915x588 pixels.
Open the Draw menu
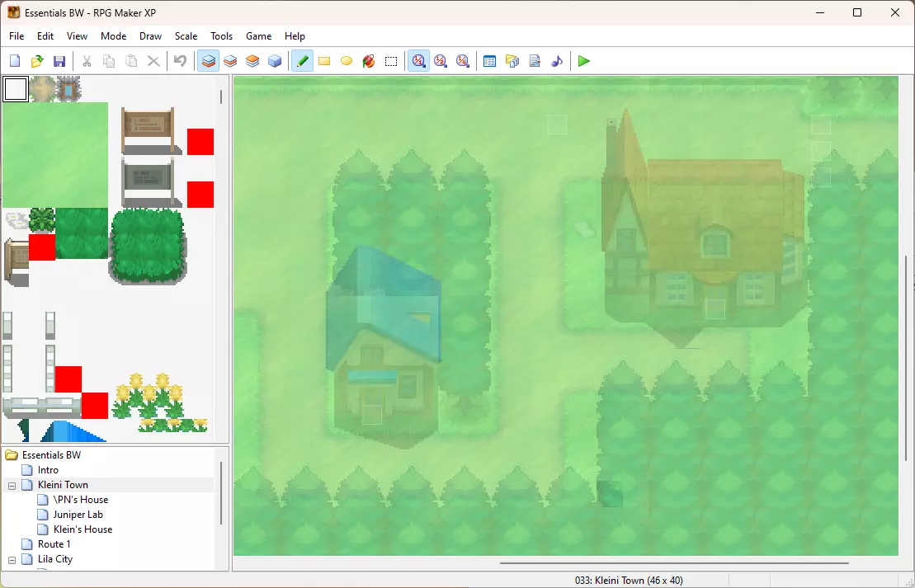[150, 36]
